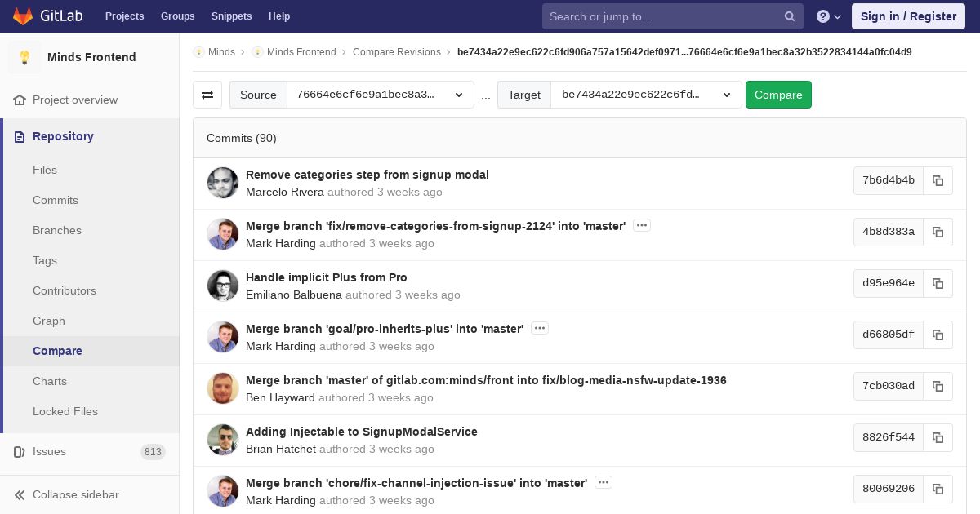Click the Collapse sidebar chevrons icon
The width and height of the screenshot is (980, 514).
(x=20, y=494)
